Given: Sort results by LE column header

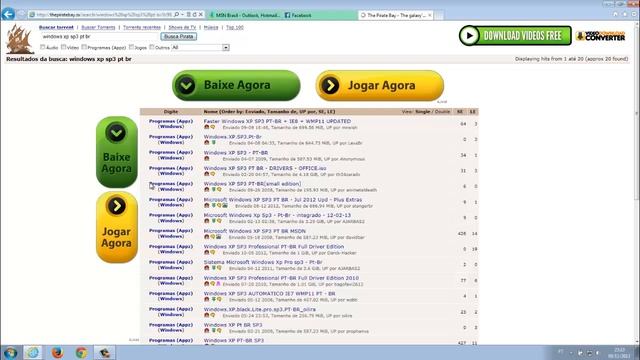Looking at the screenshot, I should (x=473, y=111).
